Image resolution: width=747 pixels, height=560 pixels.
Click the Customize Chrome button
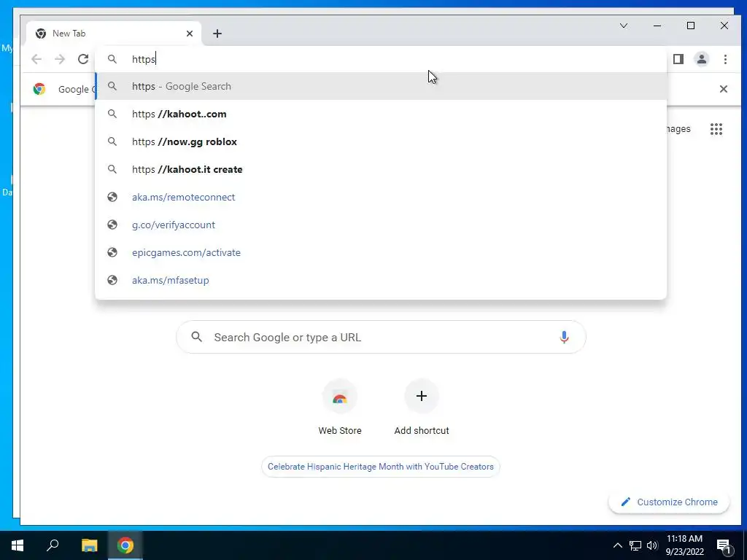pos(669,502)
